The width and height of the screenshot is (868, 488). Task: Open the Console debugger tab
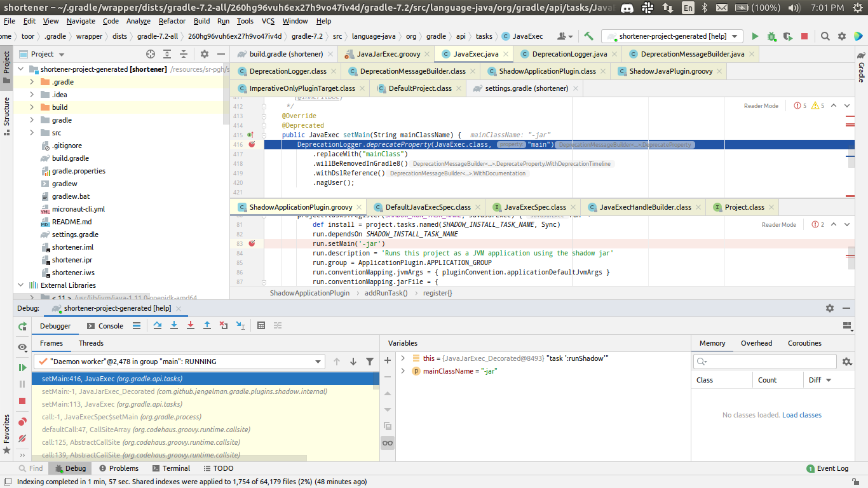112,325
